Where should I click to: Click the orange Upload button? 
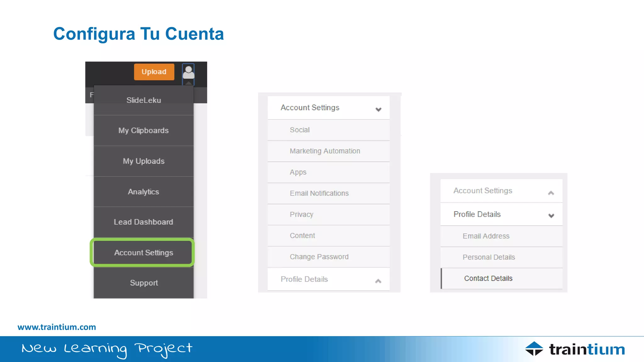pos(154,72)
